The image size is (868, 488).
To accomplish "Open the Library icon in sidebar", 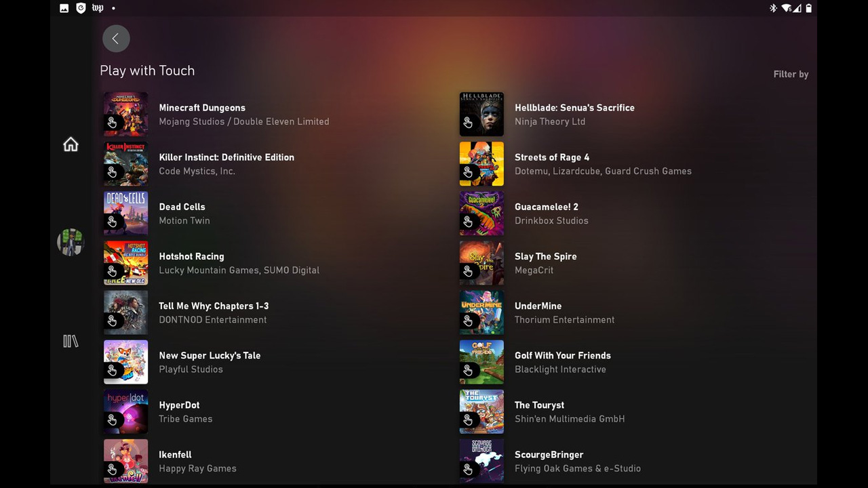I will click(71, 341).
